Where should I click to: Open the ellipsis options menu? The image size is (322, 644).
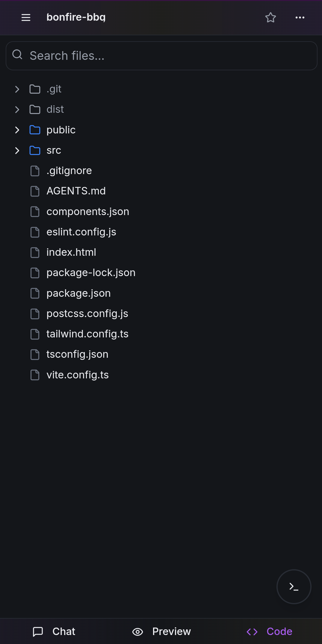click(300, 18)
